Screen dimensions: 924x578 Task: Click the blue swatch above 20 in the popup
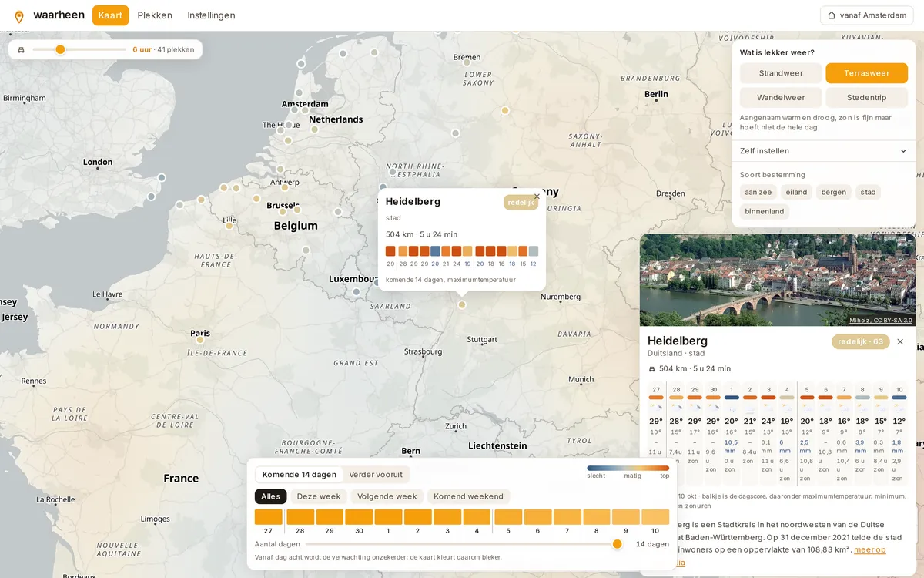[435, 251]
